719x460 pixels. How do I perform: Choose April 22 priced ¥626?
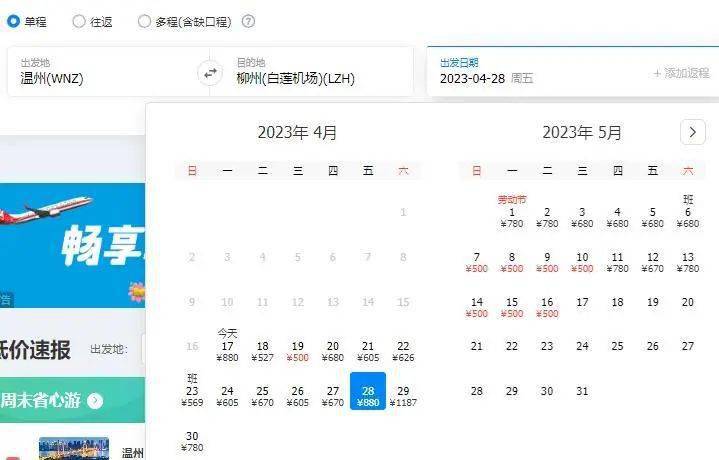[403, 351]
